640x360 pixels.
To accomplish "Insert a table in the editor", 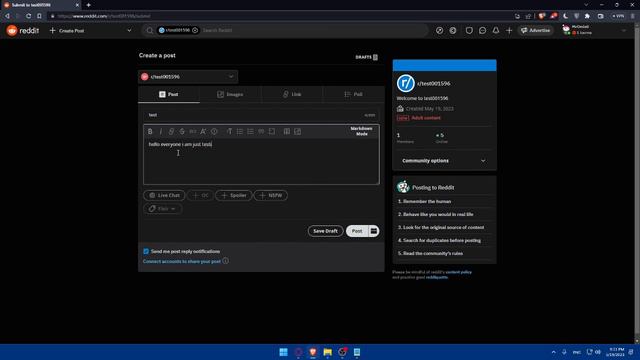I will point(287,131).
